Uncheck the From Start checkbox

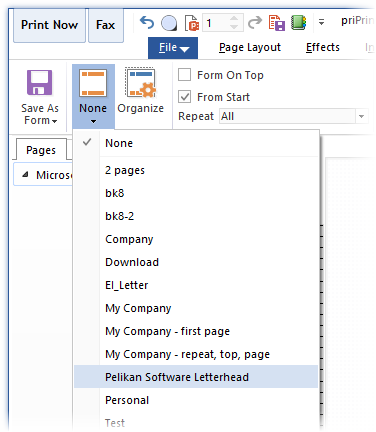tap(184, 97)
